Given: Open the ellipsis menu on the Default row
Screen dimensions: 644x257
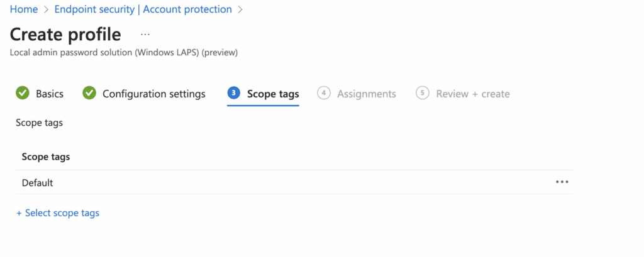Looking at the screenshot, I should click(x=562, y=182).
